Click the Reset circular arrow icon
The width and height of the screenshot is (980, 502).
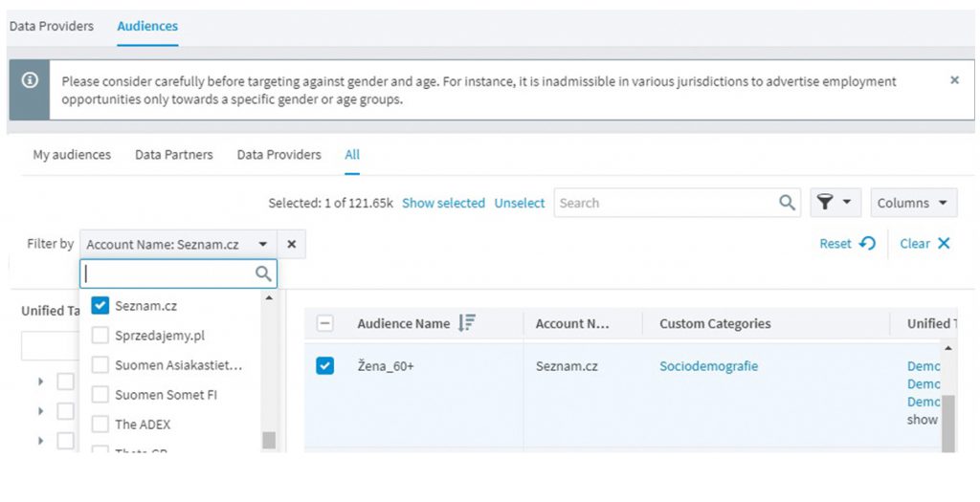click(867, 244)
